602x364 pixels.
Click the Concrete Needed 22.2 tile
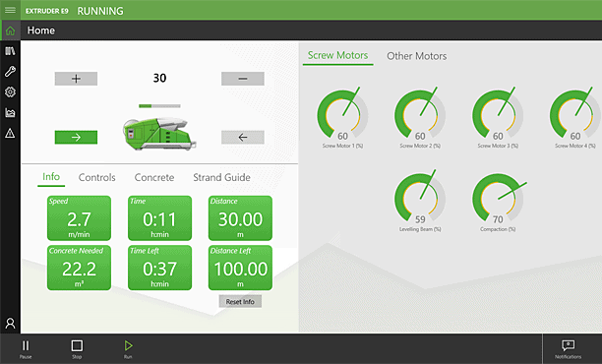[79, 268]
